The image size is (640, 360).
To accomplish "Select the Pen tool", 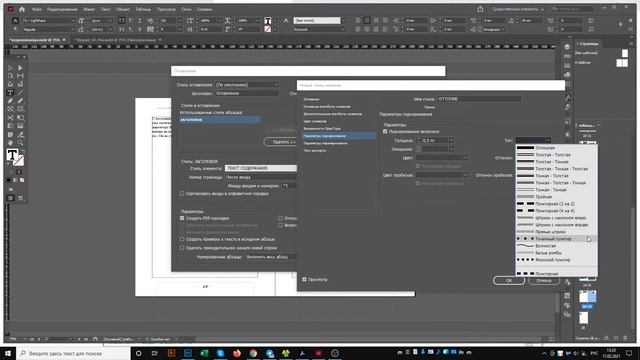I will point(11,101).
